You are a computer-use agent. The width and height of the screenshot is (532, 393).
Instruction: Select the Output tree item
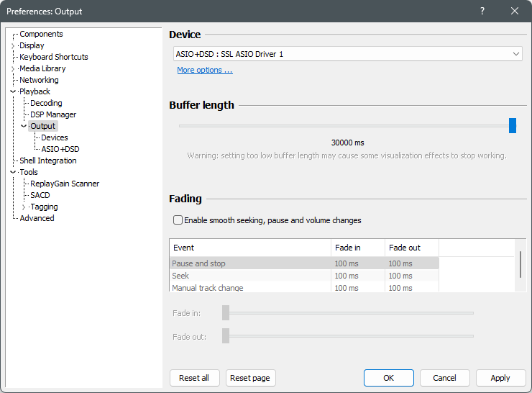pos(42,127)
